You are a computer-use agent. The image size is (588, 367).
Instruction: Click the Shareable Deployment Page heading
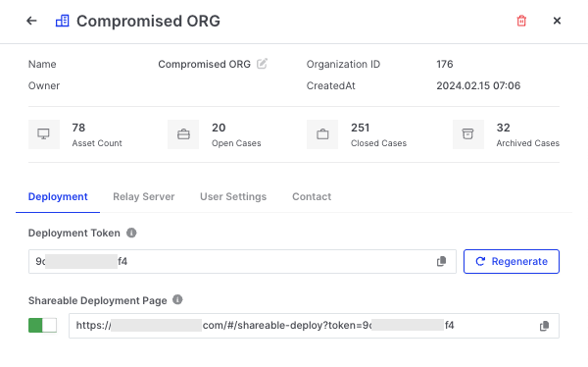(97, 300)
